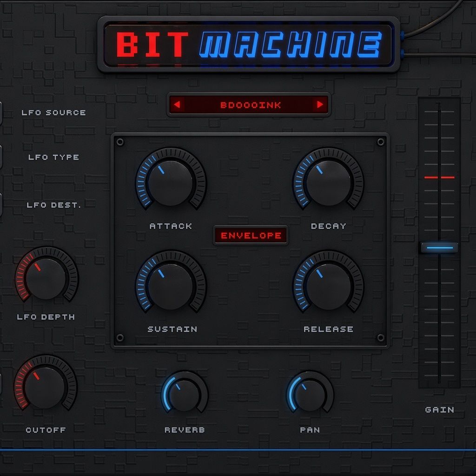
Task: Click the BIT MACHINE logo display
Action: 249,45
